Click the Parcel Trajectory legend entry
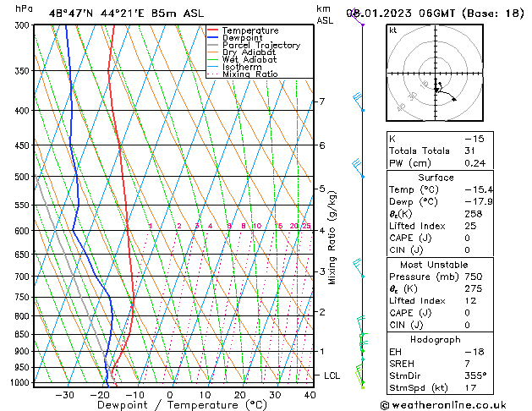The image size is (532, 411). tap(254, 45)
